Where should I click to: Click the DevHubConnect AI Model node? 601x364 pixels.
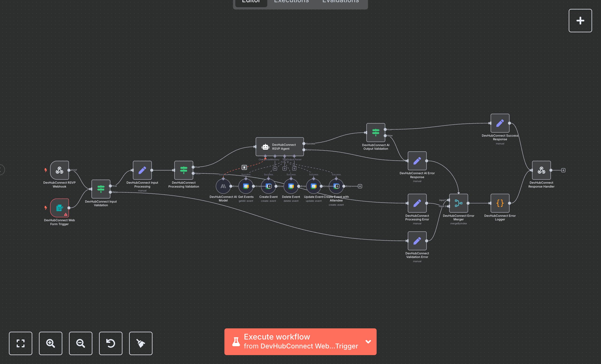coord(223,186)
